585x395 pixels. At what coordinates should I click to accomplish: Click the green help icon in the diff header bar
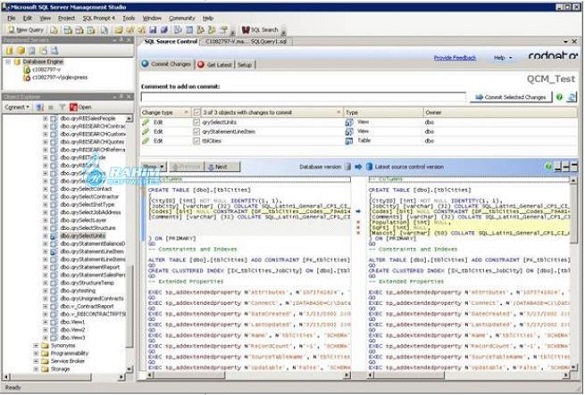[548, 167]
